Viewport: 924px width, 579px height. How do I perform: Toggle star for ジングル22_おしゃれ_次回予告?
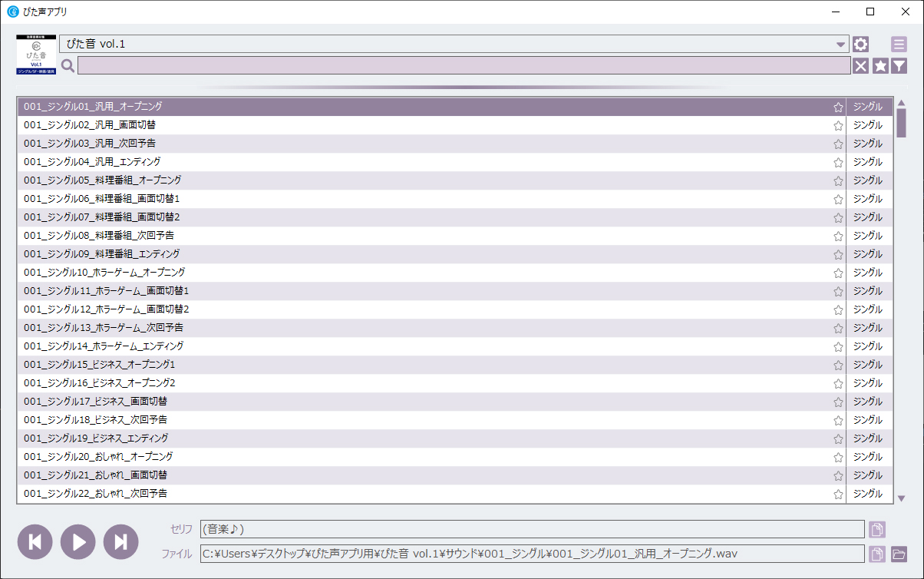click(838, 495)
